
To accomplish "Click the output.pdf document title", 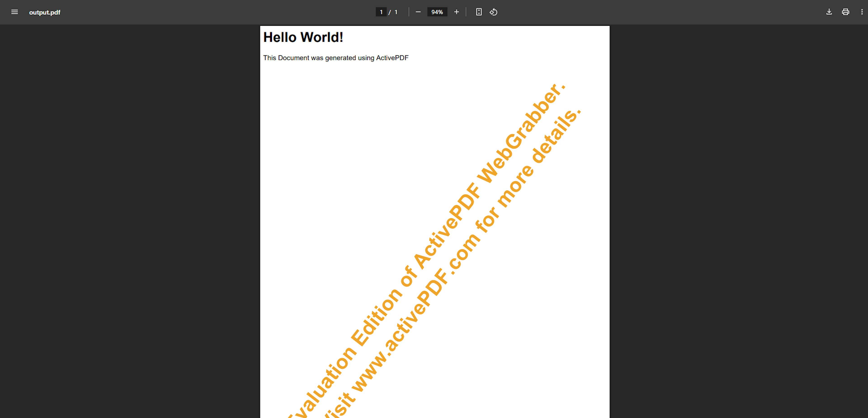I will 45,12.
